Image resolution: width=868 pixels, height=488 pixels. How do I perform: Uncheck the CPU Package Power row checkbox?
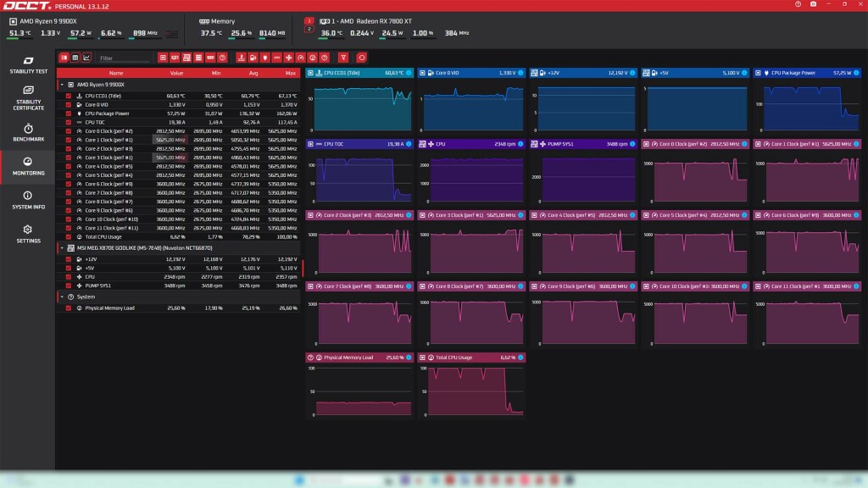coord(69,114)
